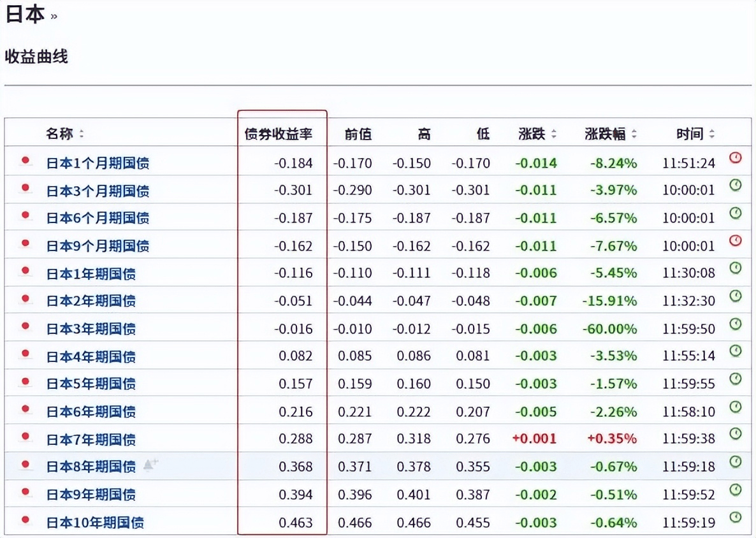Image resolution: width=756 pixels, height=538 pixels.
Task: Click the green clock icon for 日本10年期国债
Action: click(736, 517)
